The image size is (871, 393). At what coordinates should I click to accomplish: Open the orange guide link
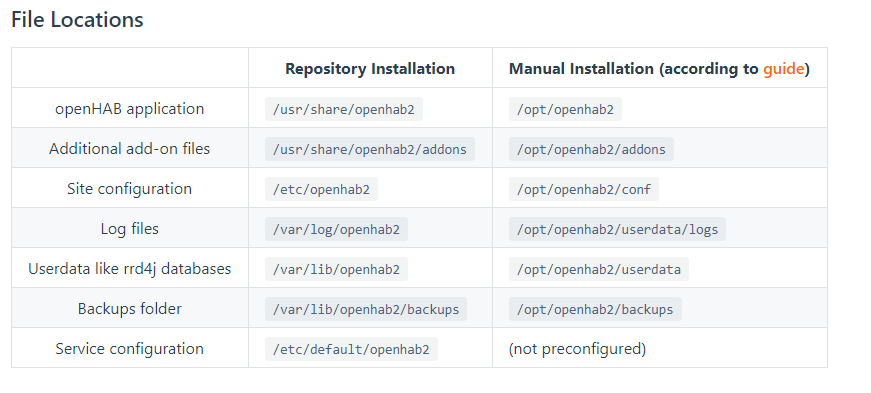pyautogui.click(x=783, y=69)
